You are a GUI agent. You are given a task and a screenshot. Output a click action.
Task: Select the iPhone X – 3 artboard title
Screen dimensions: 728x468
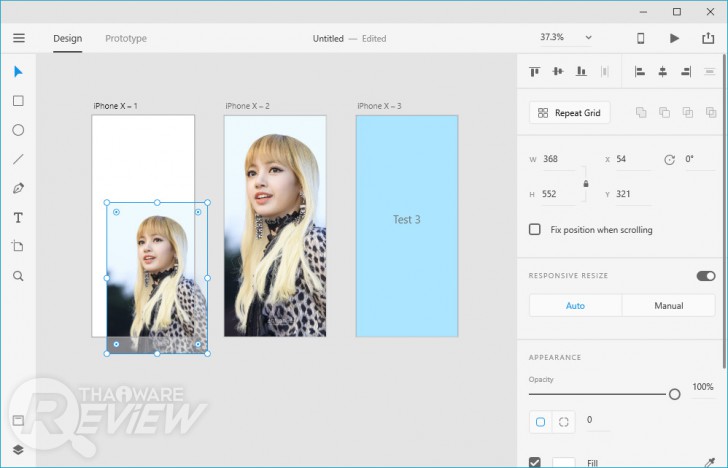pos(379,106)
